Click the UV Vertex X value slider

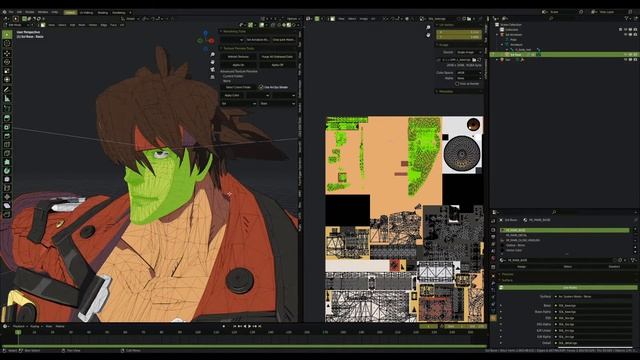[459, 32]
